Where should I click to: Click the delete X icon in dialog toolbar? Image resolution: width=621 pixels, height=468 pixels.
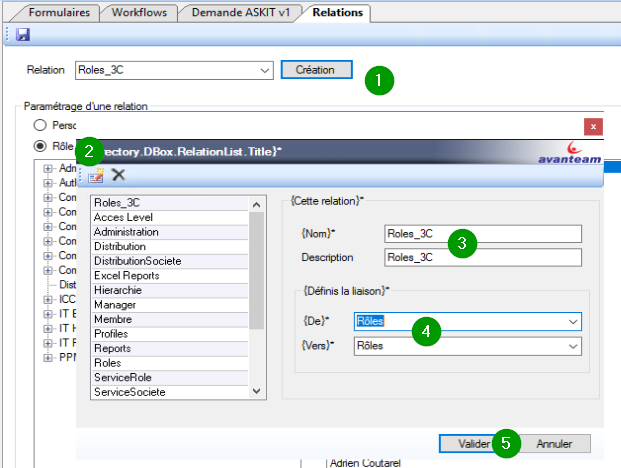118,175
